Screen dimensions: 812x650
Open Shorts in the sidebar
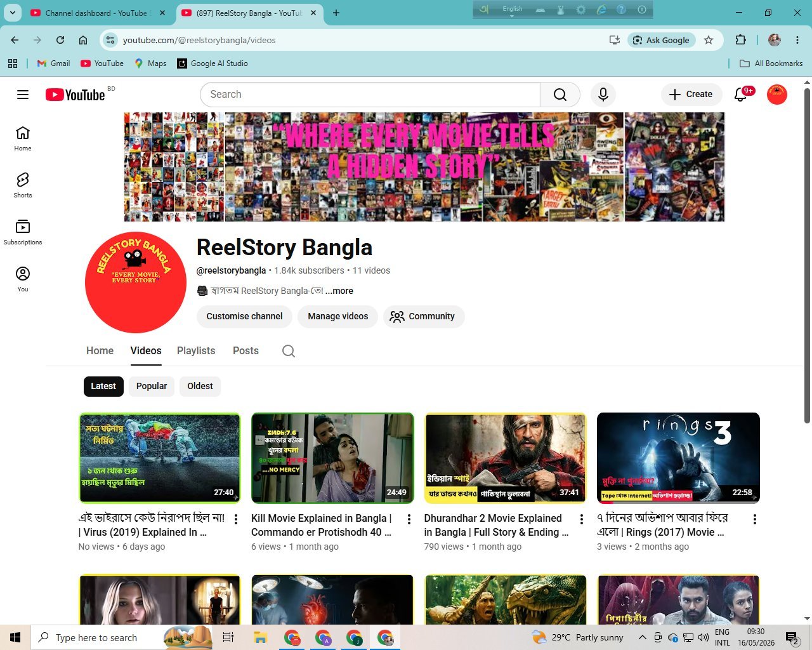point(23,185)
